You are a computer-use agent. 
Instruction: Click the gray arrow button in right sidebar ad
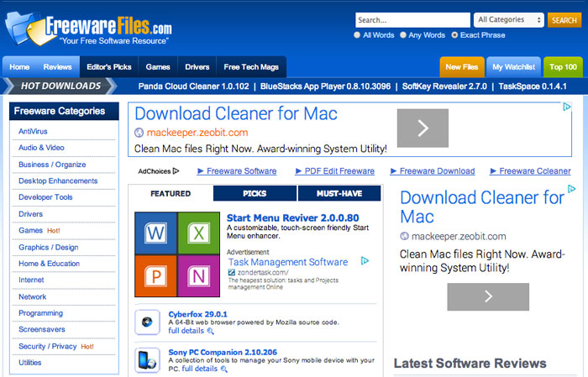coord(488,296)
